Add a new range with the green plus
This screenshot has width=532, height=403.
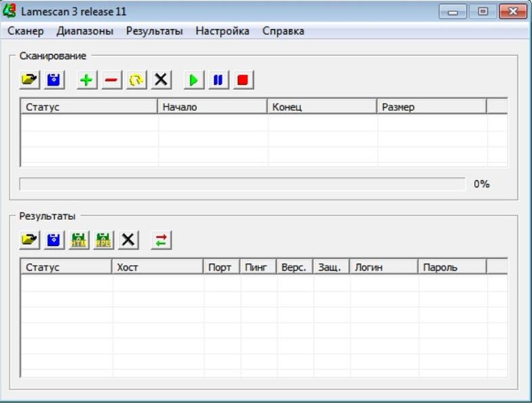(x=86, y=80)
